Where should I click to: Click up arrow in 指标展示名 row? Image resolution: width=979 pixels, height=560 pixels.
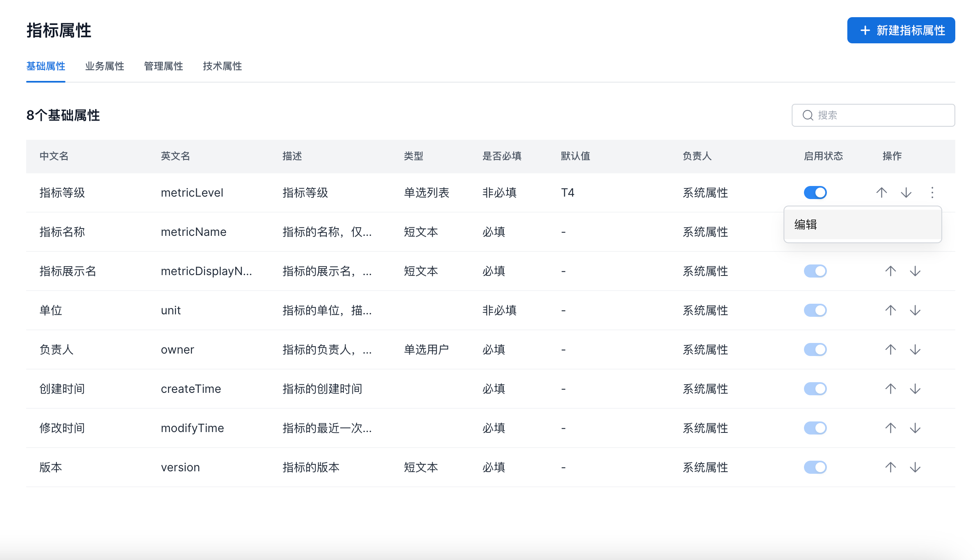point(890,271)
